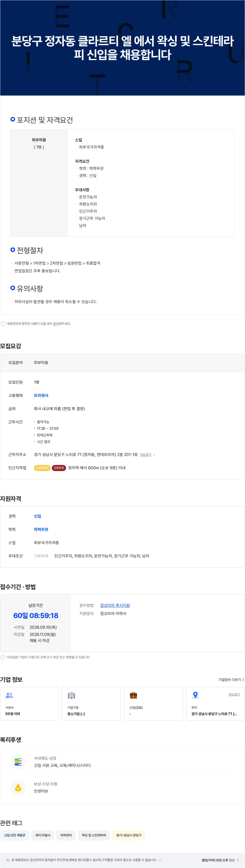The image size is (245, 868).
Task: Select the 뷰티·미용사 tag
Action: [43, 835]
